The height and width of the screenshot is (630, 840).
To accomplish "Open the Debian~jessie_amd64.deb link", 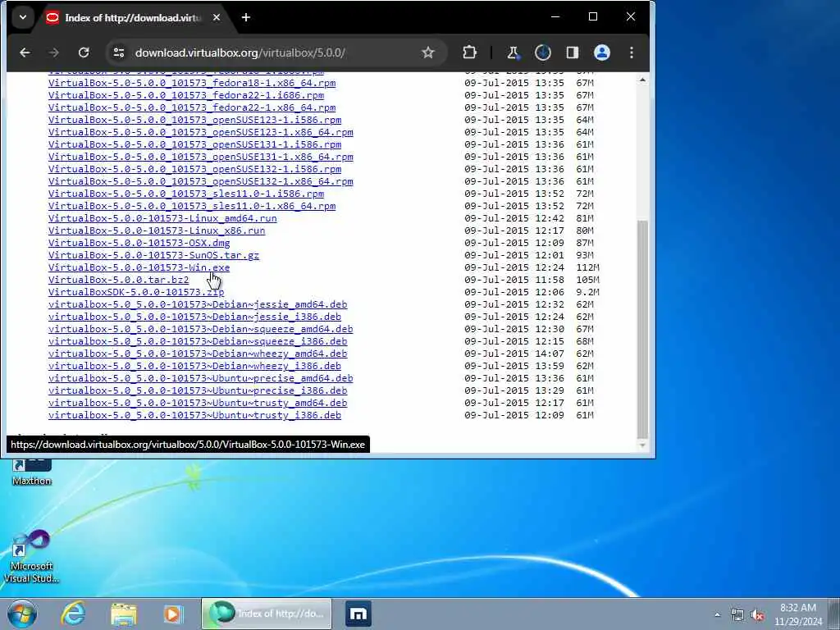I will pos(198,304).
